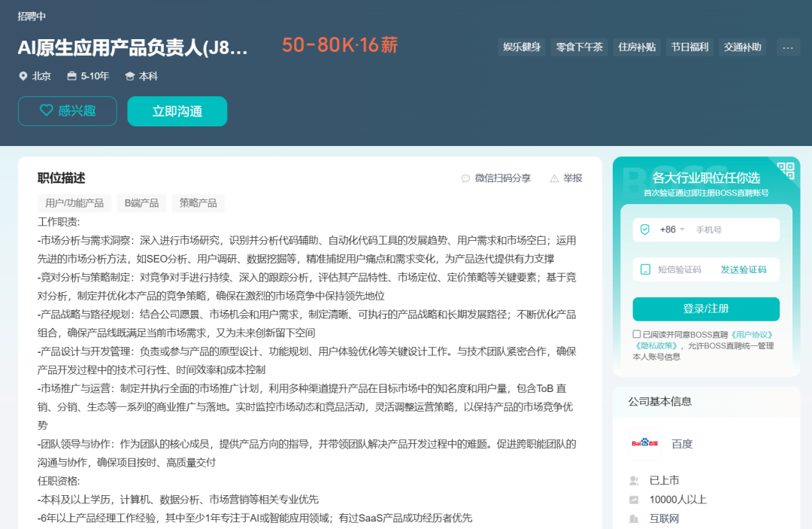Expand more benefits with the ... button
Screen dimensions: 812x529
[x=787, y=47]
